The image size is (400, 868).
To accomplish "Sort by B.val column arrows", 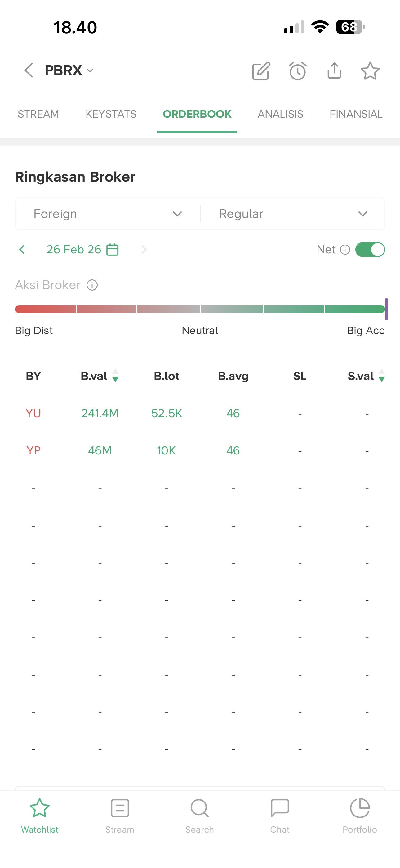I will (x=115, y=376).
